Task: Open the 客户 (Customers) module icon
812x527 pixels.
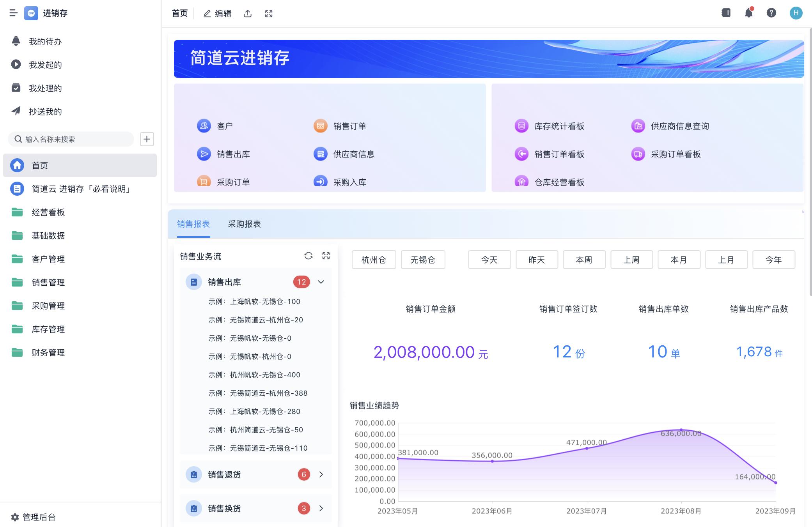Action: [204, 126]
